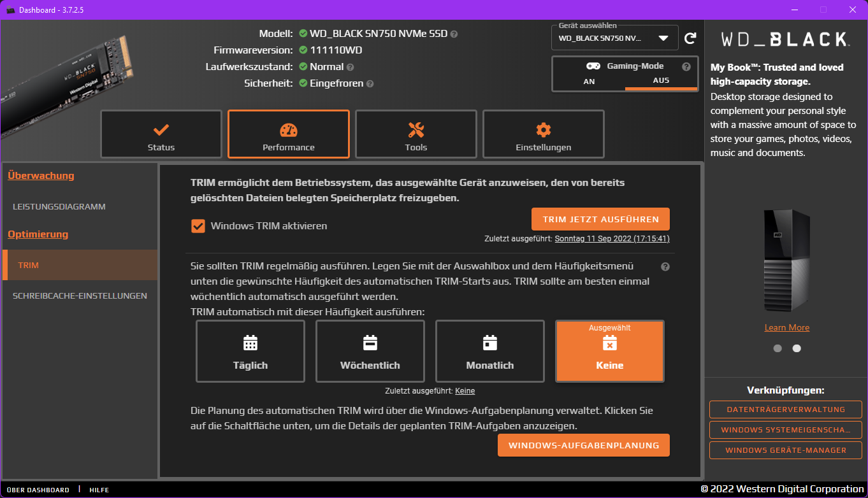Click TRIM JETZT AUSFÜHREN button
868x498 pixels.
pyautogui.click(x=600, y=219)
